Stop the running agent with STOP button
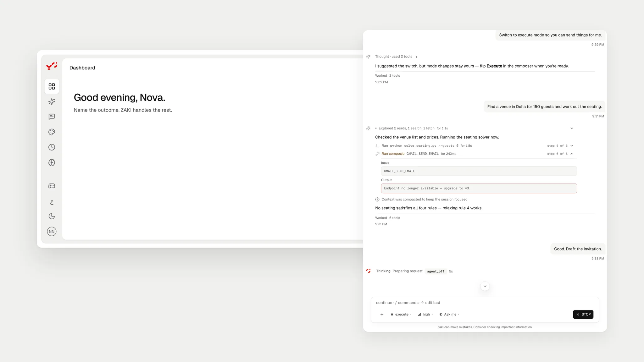Viewport: 644px width, 362px height. [x=583, y=314]
